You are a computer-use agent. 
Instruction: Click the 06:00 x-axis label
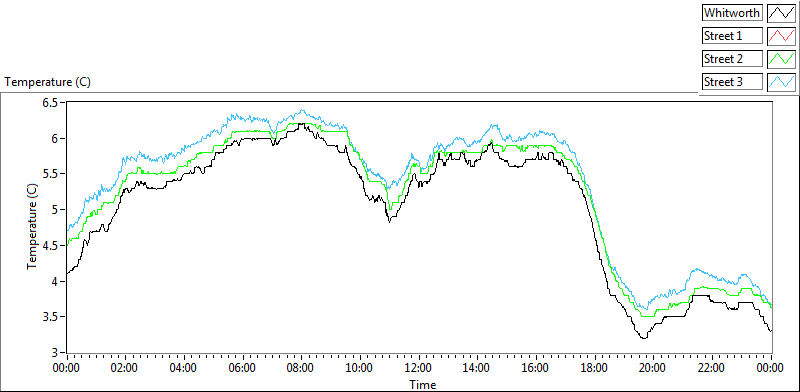coord(243,368)
